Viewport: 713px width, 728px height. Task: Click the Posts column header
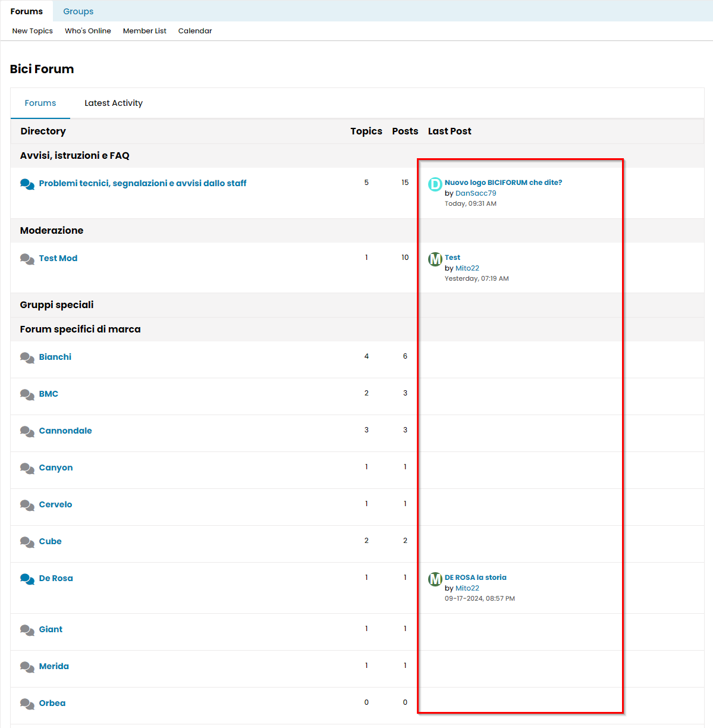[x=405, y=131]
